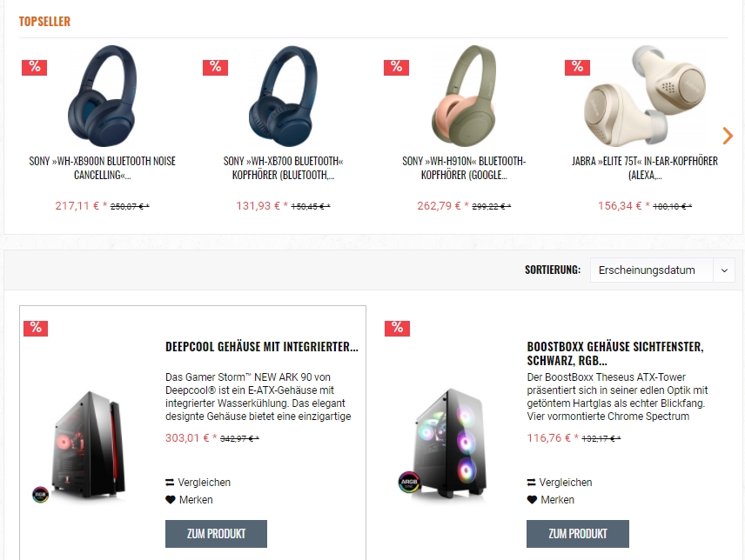Click discount badge on Jabra Elite 75t
This screenshot has width=745, height=560.
point(577,67)
